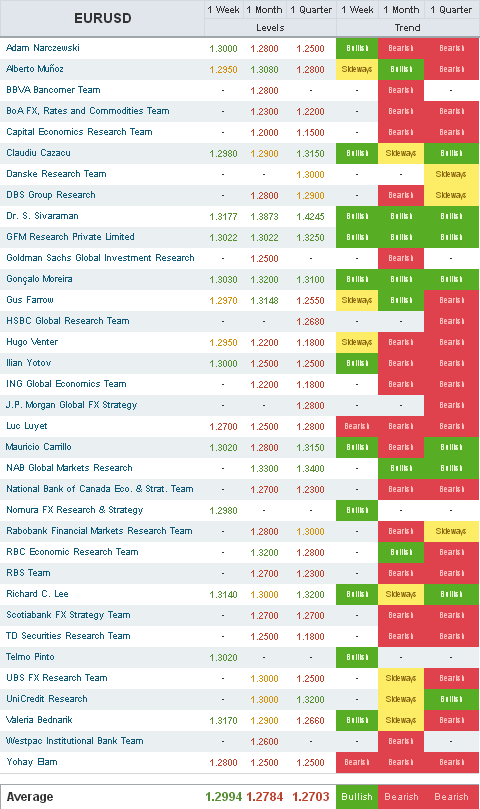Open Goldman Sachs Global Investment Research link
Viewport: 480px width, 809px height.
click(x=100, y=258)
